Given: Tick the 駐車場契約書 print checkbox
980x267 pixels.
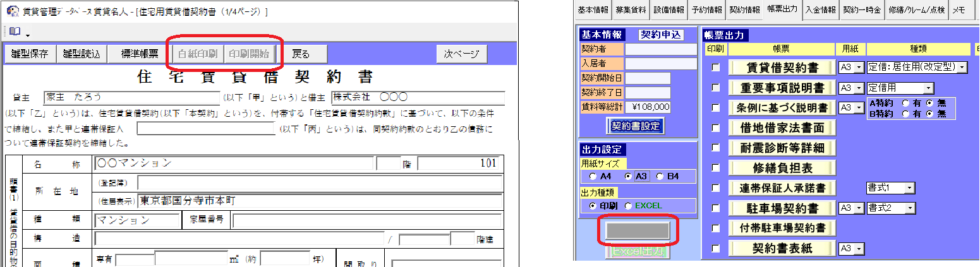Looking at the screenshot, I should [x=716, y=208].
